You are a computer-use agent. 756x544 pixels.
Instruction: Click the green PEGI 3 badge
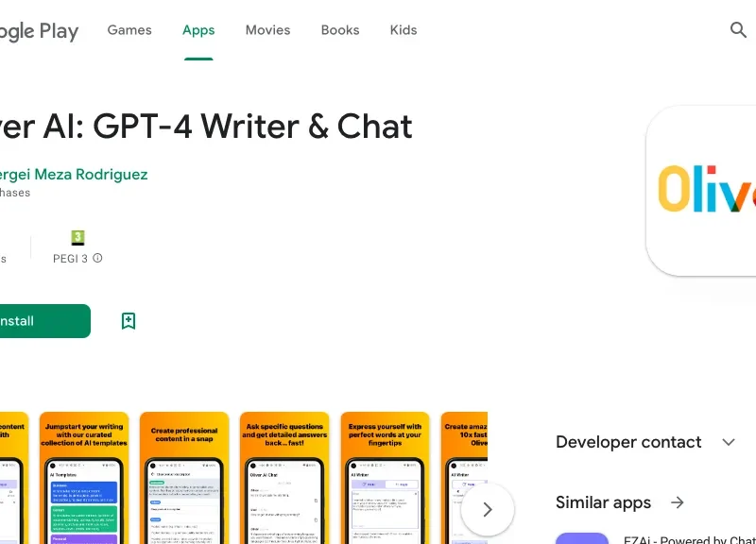(77, 238)
